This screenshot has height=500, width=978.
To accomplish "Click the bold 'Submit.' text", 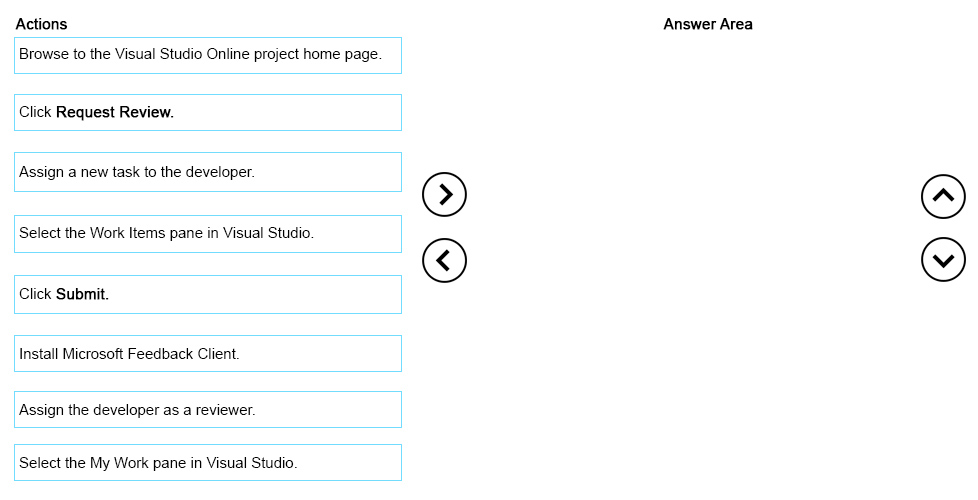I will (x=82, y=294).
